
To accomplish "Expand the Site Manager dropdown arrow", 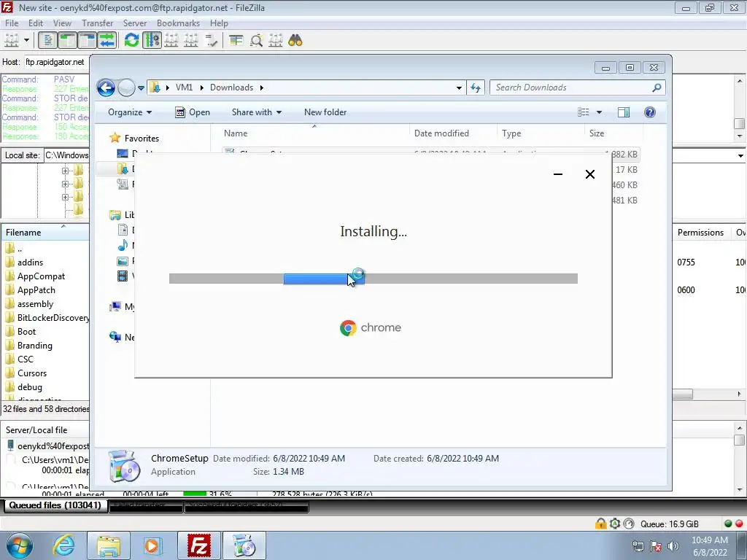I will pyautogui.click(x=27, y=41).
